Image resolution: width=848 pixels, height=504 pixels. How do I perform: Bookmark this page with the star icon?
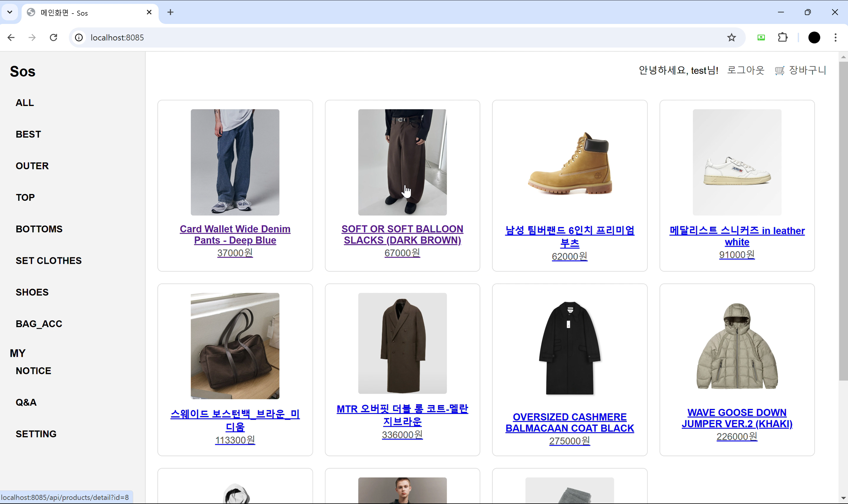731,37
